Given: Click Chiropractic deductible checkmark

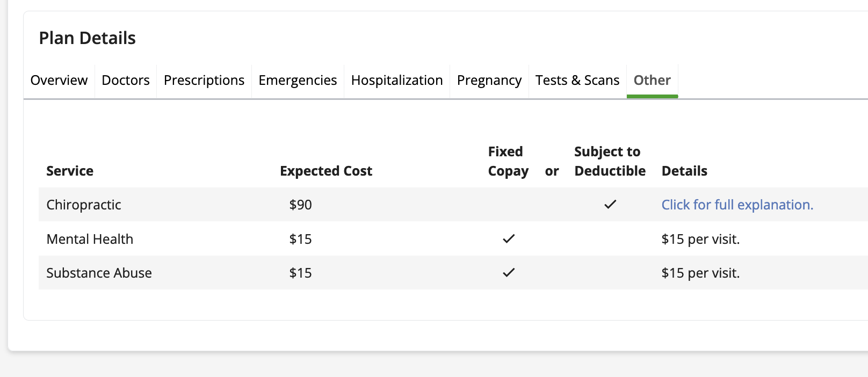Looking at the screenshot, I should coord(610,205).
